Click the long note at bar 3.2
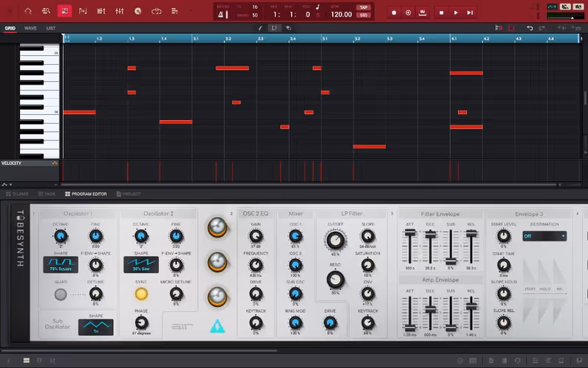The image size is (588, 368). tap(370, 146)
